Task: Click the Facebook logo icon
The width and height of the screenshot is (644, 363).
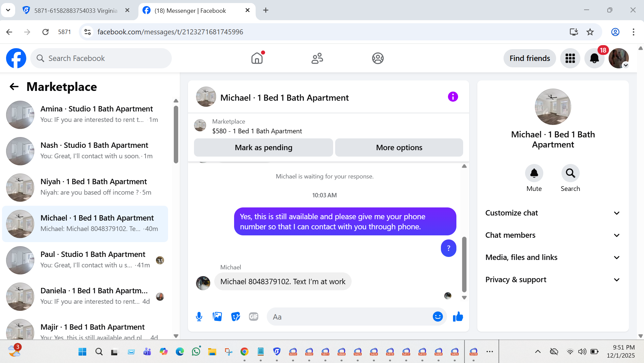Action: (x=16, y=58)
